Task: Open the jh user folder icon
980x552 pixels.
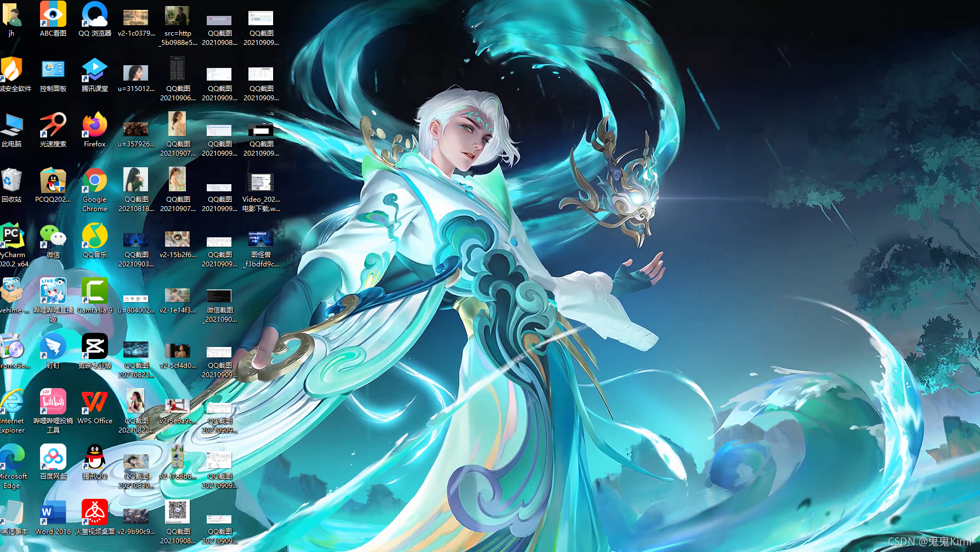Action: 12,19
